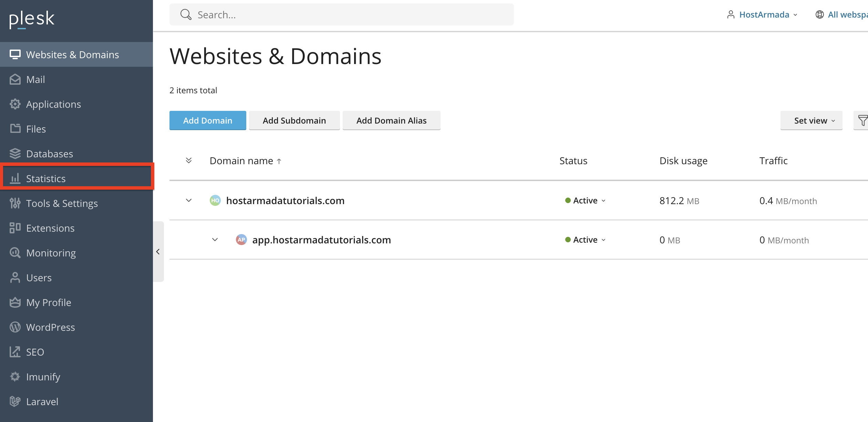Expand the hostarmadatutorials.com row

click(188, 200)
